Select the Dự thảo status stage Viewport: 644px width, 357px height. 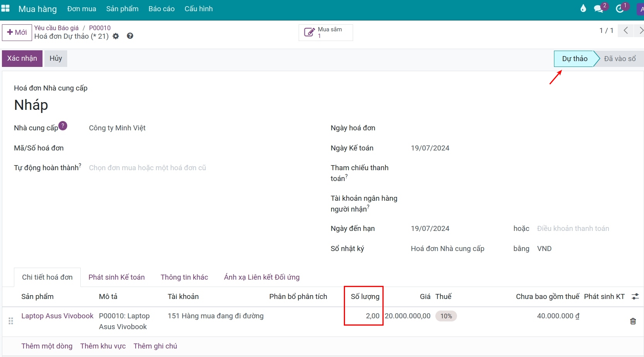click(574, 59)
